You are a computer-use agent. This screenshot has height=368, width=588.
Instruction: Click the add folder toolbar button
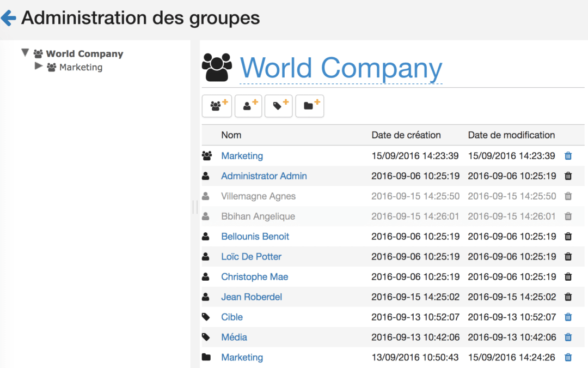click(310, 106)
